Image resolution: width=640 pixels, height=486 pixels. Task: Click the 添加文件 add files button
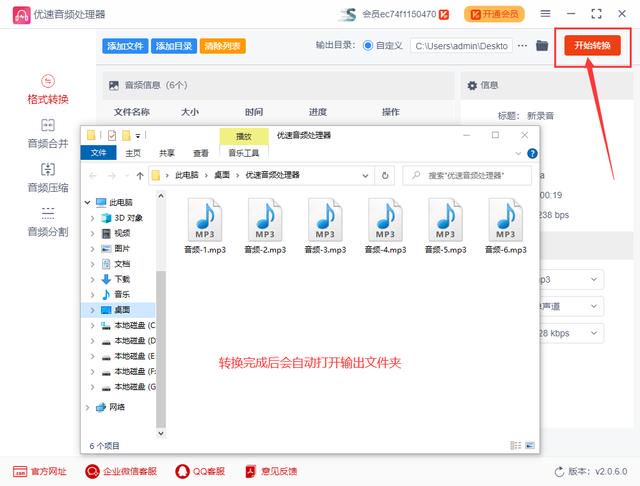(125, 46)
